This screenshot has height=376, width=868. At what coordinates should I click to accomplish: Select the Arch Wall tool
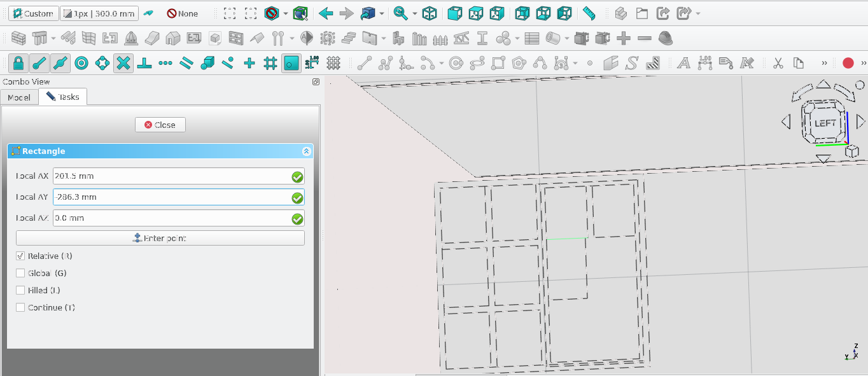pyautogui.click(x=18, y=39)
